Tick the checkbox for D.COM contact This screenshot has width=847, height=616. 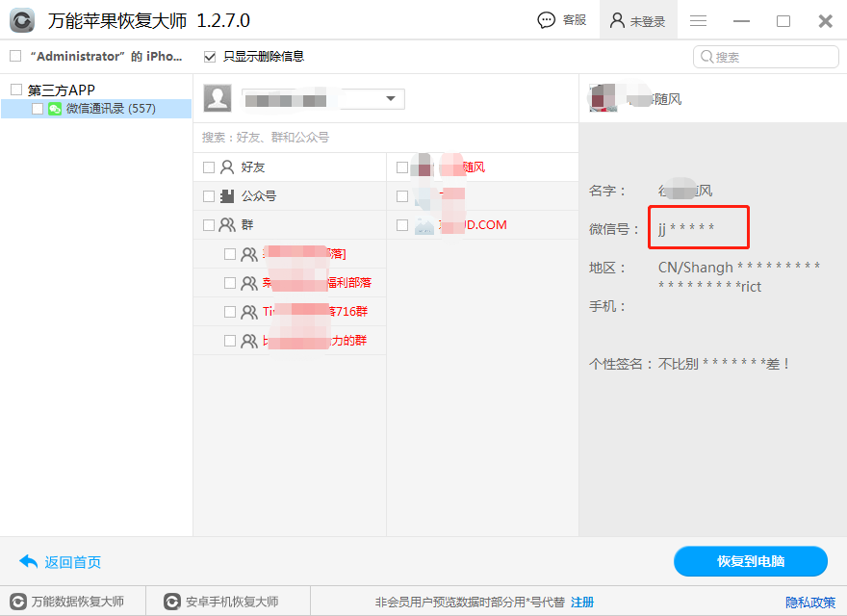coord(402,225)
